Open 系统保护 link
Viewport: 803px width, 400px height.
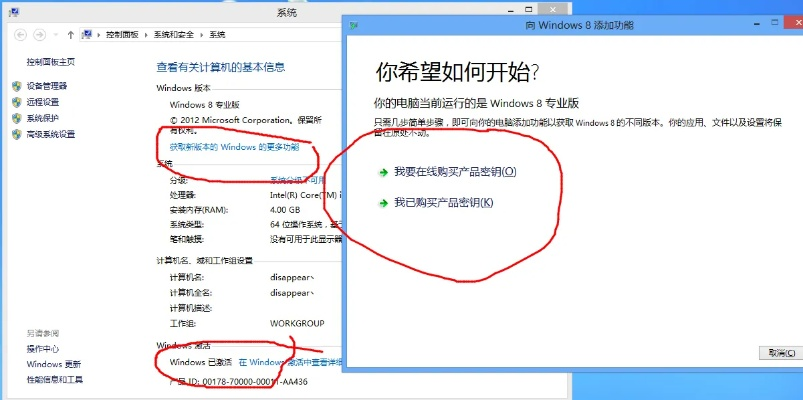pos(43,118)
